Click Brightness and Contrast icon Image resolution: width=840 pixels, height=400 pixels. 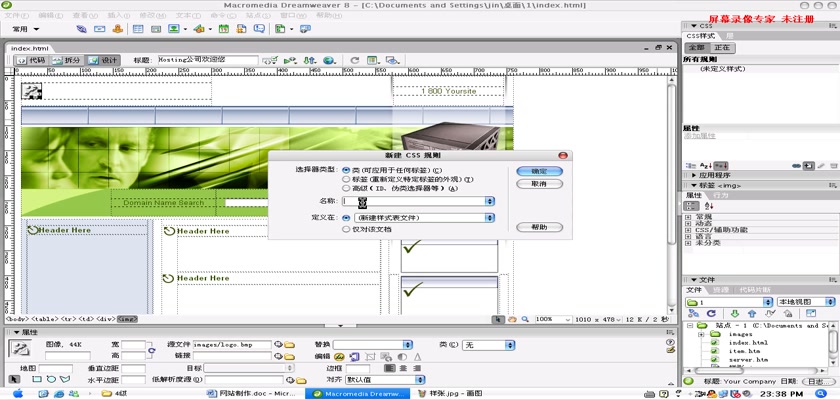point(402,357)
